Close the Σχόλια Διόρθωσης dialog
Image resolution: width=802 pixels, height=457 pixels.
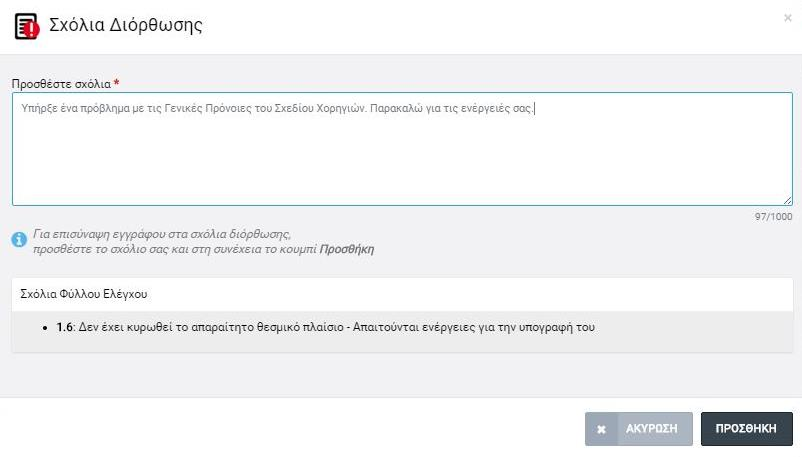coord(788,18)
